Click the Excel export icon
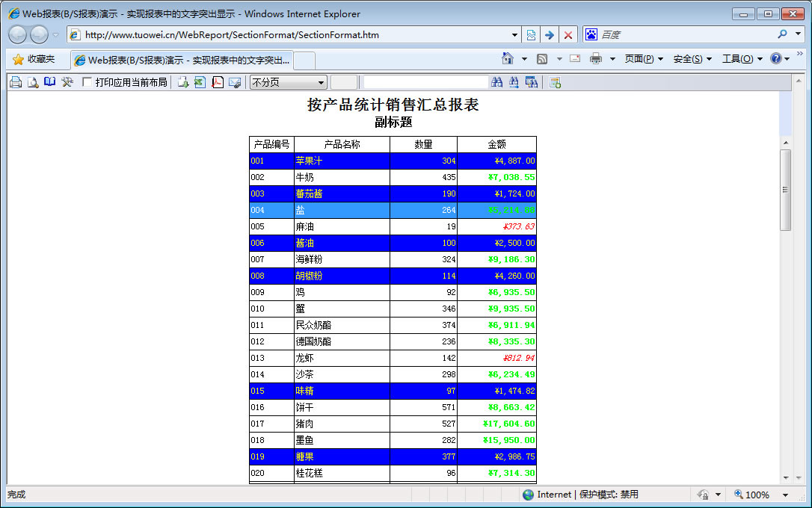 [200, 82]
